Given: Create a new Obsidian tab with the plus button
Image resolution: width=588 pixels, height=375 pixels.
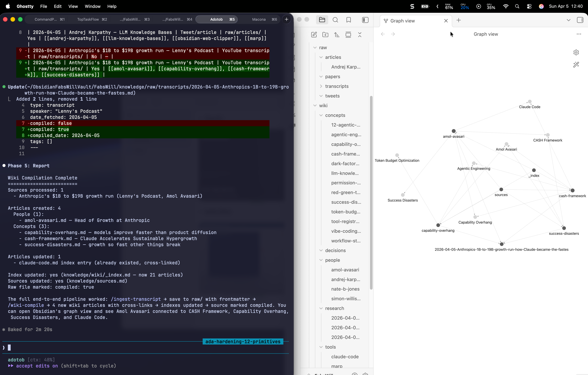Looking at the screenshot, I should (458, 20).
